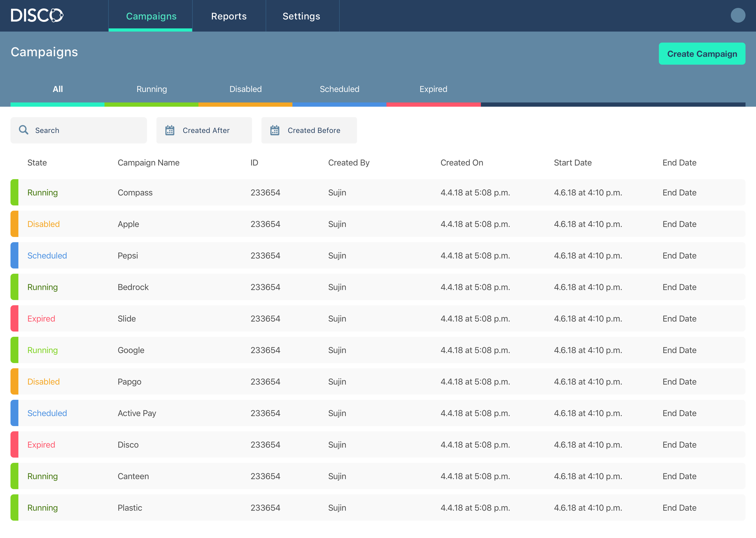Click the orange marker on Apple row
Viewport: 756px width, 538px height.
pos(15,224)
